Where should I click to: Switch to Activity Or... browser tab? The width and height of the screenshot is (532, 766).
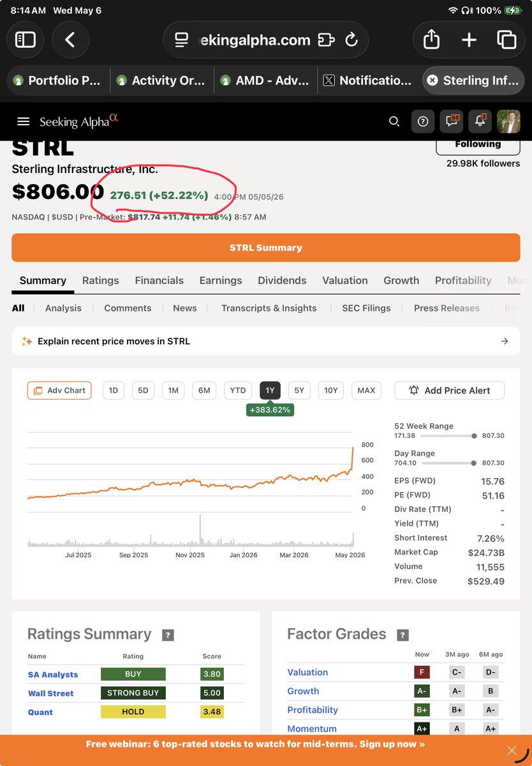(x=161, y=80)
